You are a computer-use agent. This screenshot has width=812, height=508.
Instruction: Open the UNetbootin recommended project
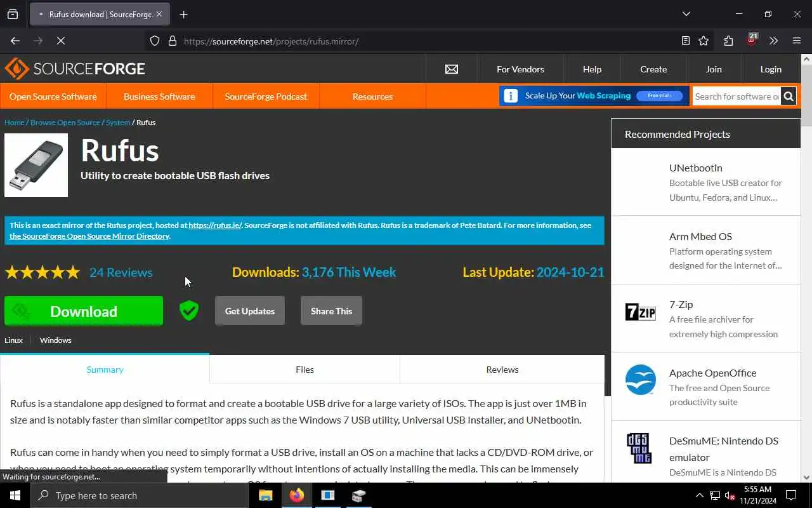coord(706,182)
